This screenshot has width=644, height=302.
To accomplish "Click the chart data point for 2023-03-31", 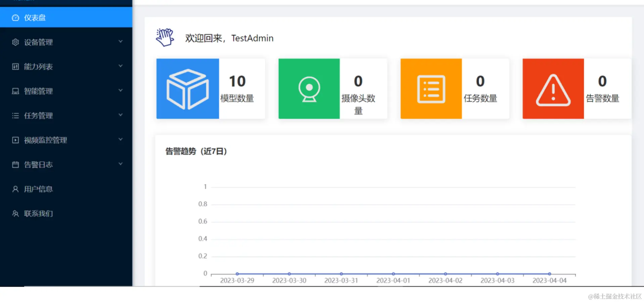I will [x=341, y=274].
